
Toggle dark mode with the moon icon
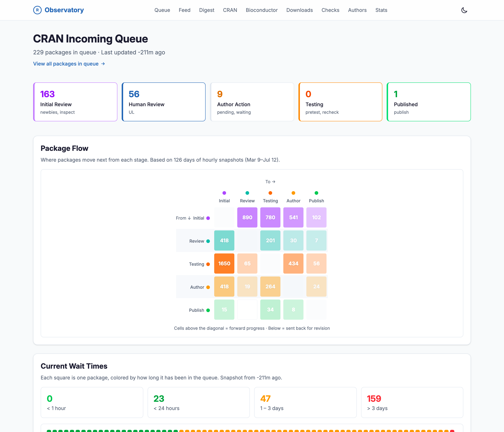(464, 10)
